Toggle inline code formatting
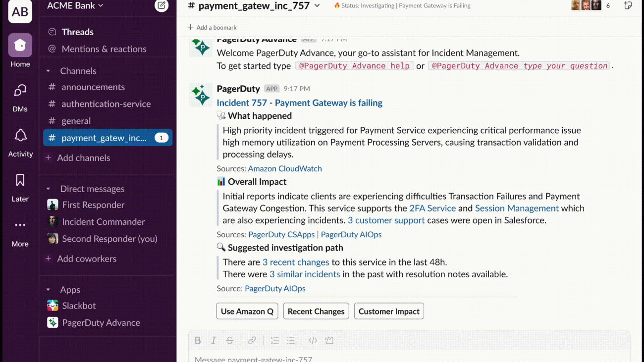 coord(313,340)
